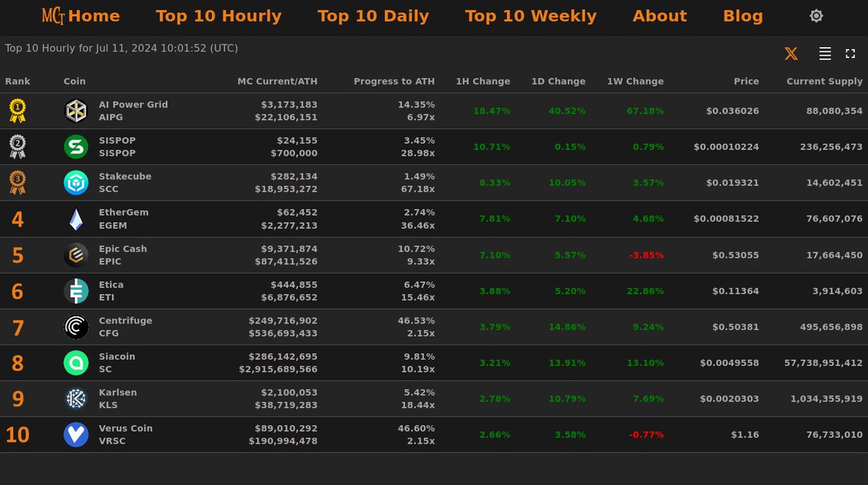Click the 67.18x progress multiplier
Screen dimensions: 868x485
pyautogui.click(x=419, y=189)
